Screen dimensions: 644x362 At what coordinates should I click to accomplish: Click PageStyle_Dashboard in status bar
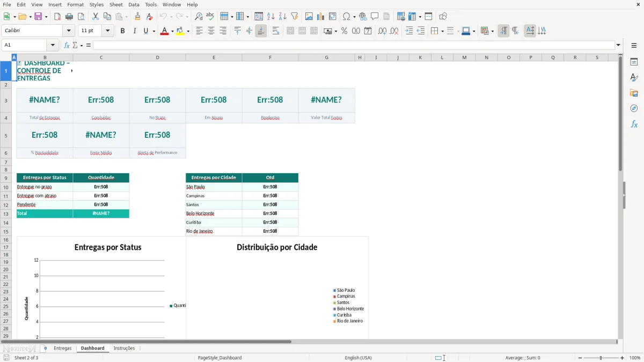[219, 358]
